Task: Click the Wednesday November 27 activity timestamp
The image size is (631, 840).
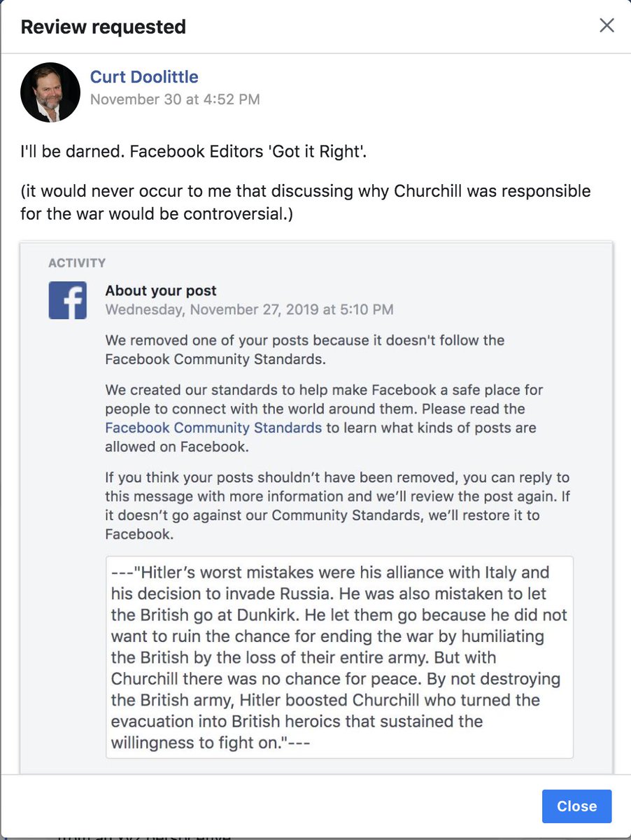Action: 250,309
